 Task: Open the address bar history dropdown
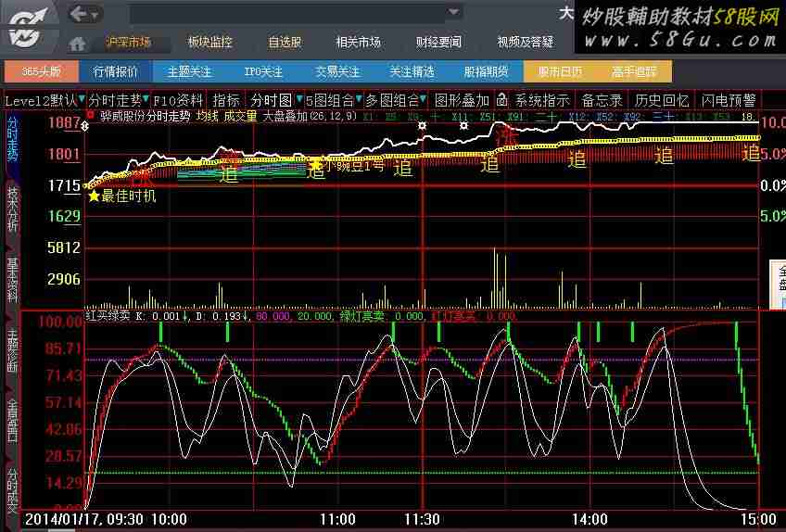453,12
